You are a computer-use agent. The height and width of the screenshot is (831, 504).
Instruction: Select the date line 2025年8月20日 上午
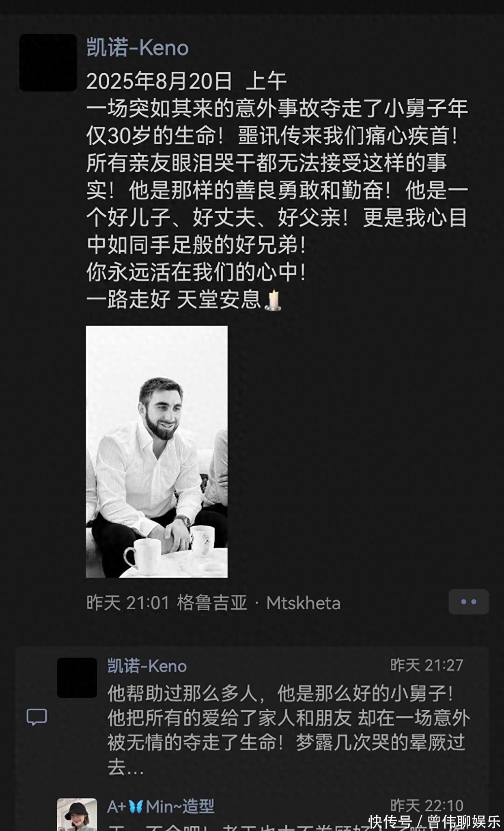187,81
